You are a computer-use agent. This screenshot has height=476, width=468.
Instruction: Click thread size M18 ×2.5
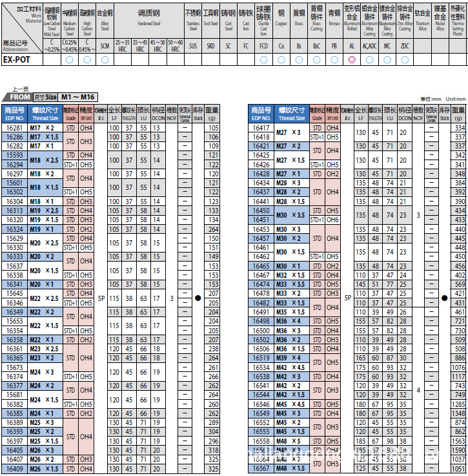[x=45, y=160]
